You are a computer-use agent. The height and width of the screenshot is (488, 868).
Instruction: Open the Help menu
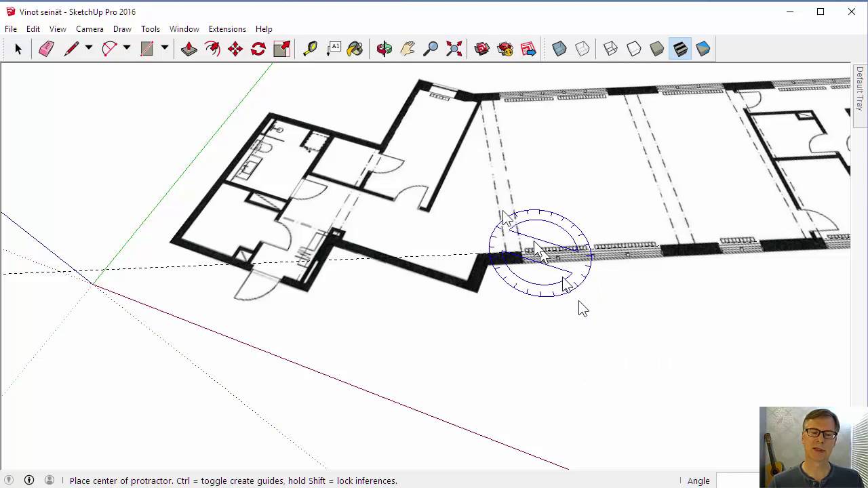pos(264,29)
